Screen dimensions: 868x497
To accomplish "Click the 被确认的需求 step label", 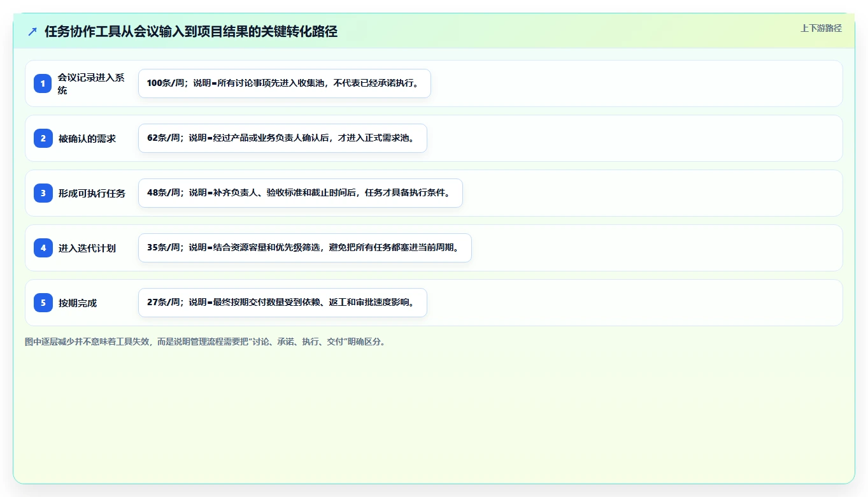I will click(x=87, y=138).
